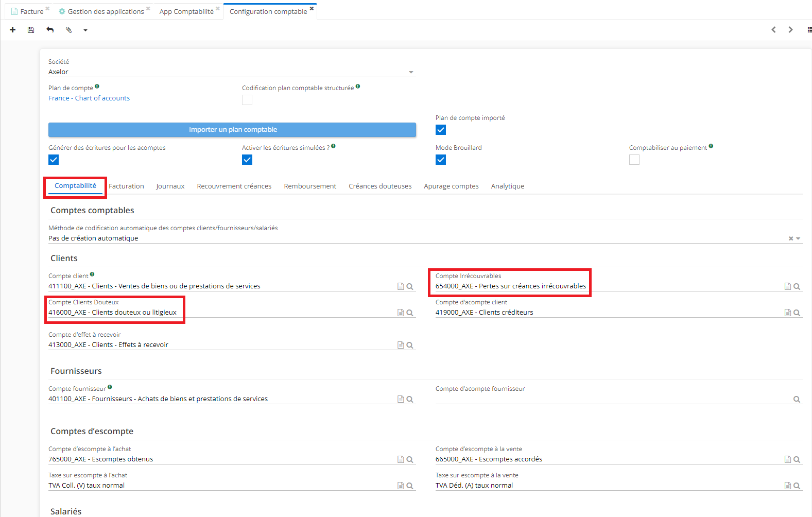This screenshot has height=517, width=812.
Task: Search Compte client with magnifier icon
Action: click(410, 286)
